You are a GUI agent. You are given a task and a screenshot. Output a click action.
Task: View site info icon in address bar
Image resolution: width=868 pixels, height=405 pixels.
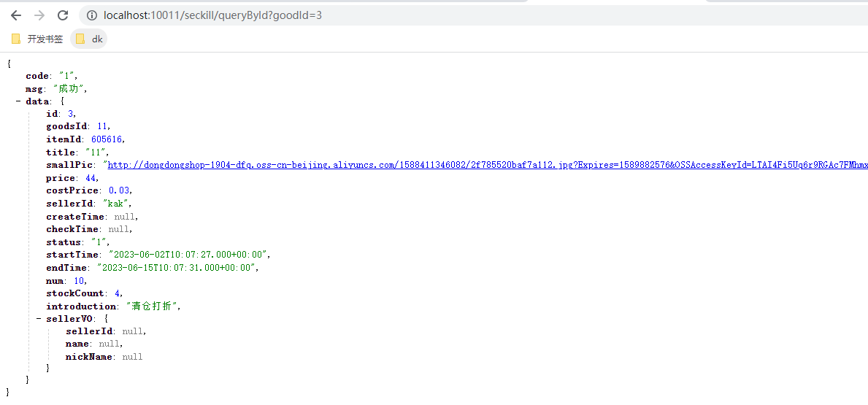click(x=92, y=15)
